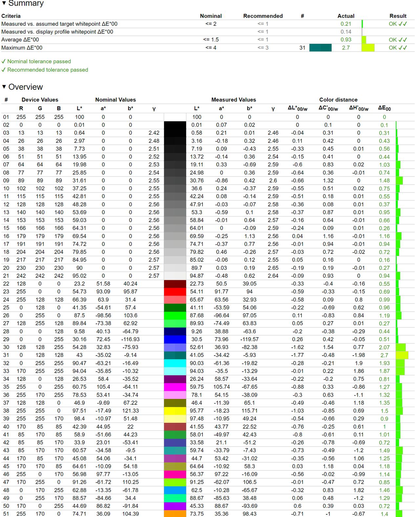The image size is (420, 517).
Task: Click the 'Result' column header
Action: (398, 16)
